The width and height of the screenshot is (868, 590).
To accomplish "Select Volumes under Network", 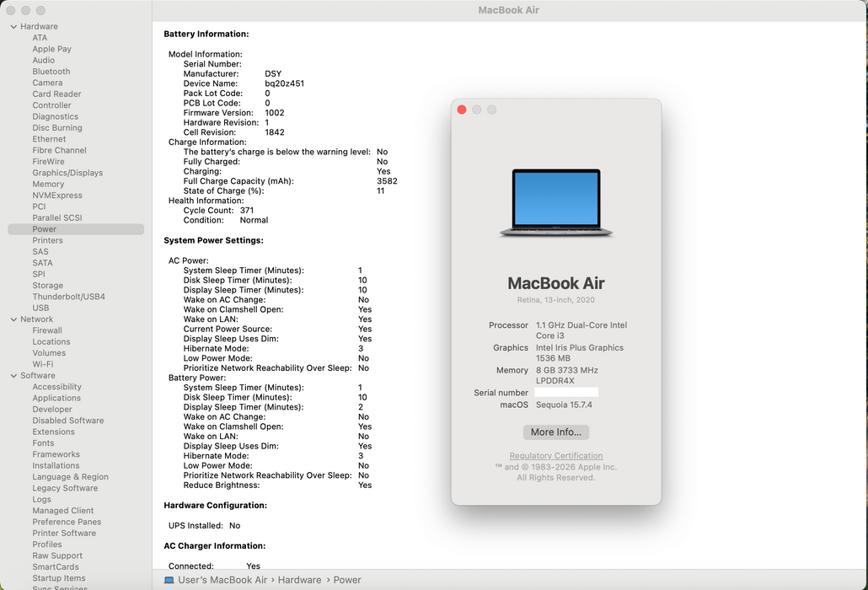I will 49,353.
